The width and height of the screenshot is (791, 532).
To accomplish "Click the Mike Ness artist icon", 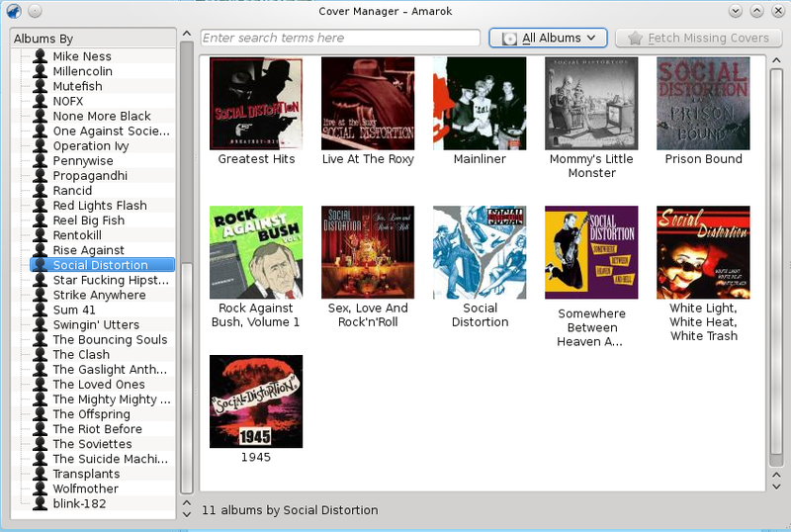I will tap(40, 56).
